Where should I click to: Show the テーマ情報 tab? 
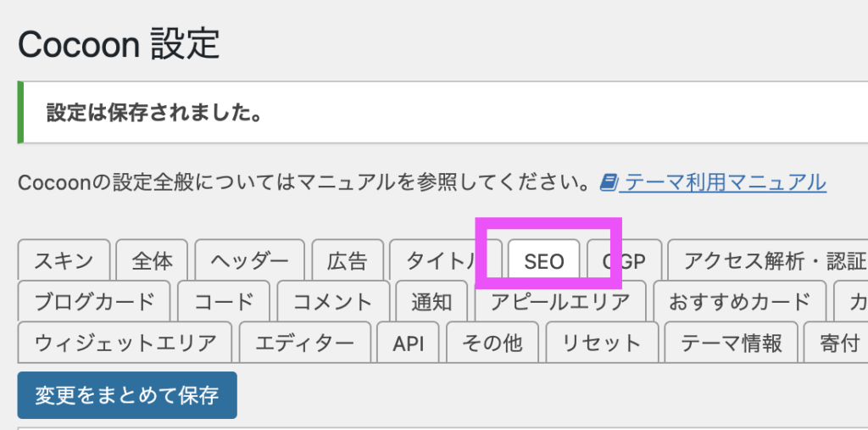click(731, 343)
